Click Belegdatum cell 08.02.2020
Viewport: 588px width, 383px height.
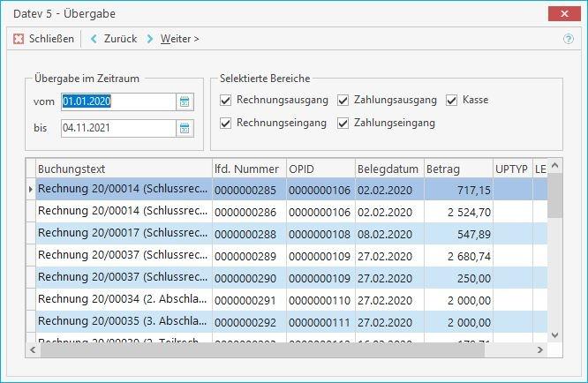pos(389,234)
